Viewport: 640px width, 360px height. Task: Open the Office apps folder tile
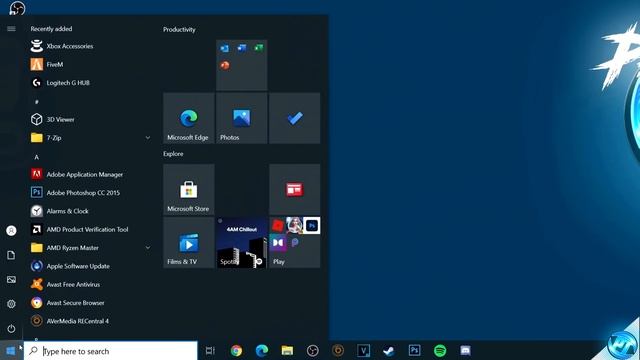click(x=242, y=65)
